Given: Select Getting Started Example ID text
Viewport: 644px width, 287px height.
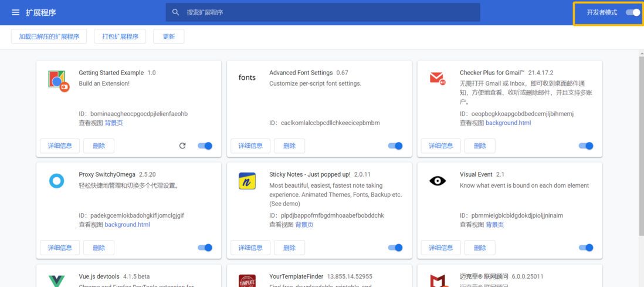Looking at the screenshot, I should (x=139, y=114).
